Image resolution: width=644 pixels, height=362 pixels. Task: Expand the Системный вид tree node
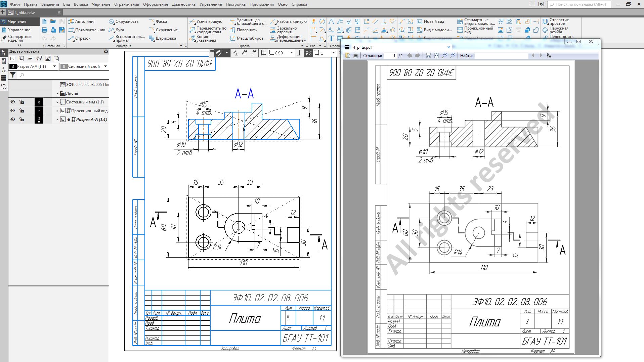[x=57, y=102]
